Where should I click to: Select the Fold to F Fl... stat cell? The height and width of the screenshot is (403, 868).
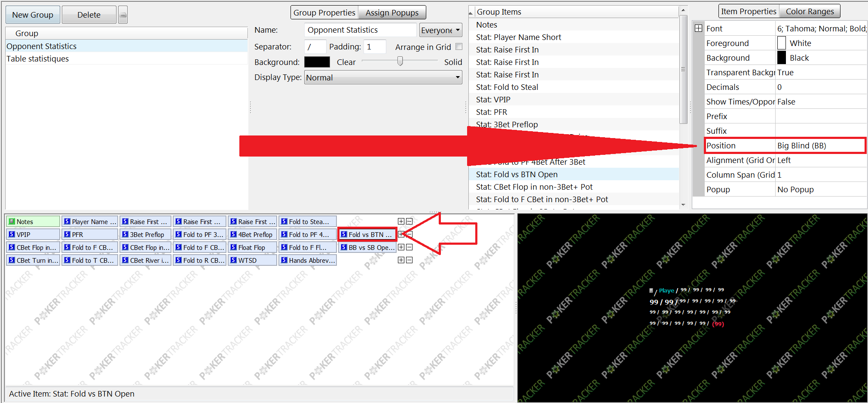(308, 247)
